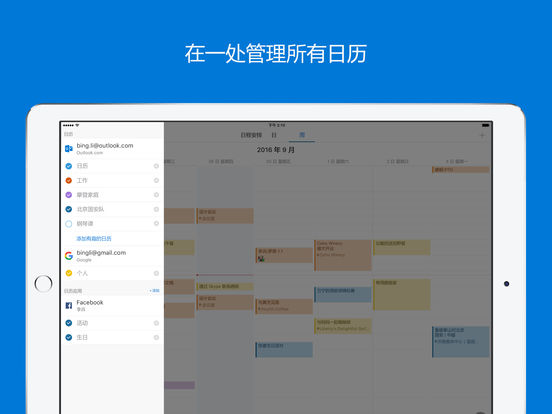Switch to the 日程安排 agenda tab

pyautogui.click(x=251, y=135)
